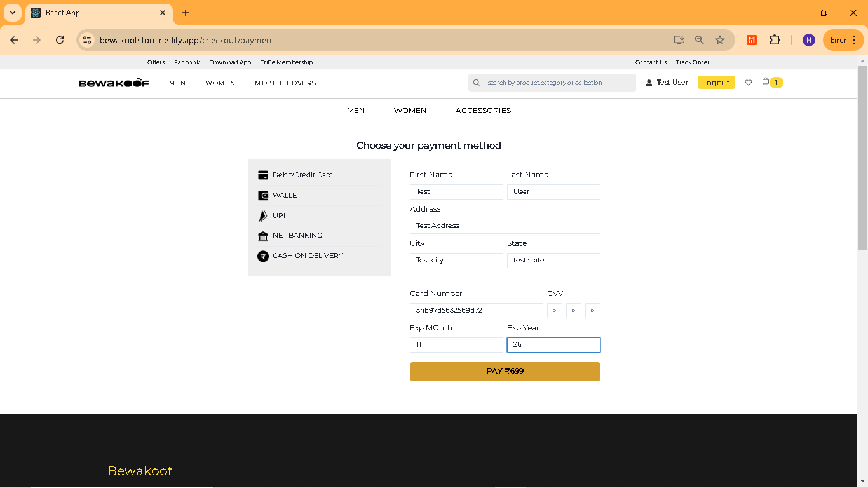Screen dimensions: 868x488
Task: Open the Offers link
Action: tap(156, 62)
